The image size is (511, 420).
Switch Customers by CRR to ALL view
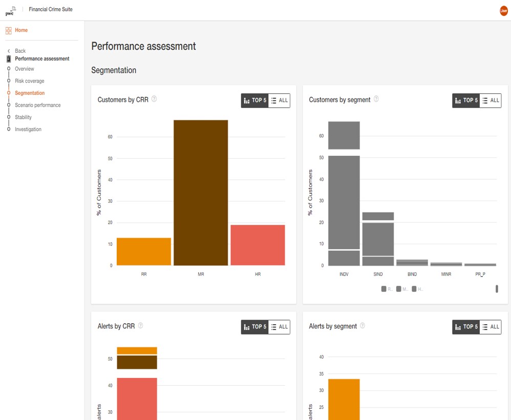tap(279, 100)
